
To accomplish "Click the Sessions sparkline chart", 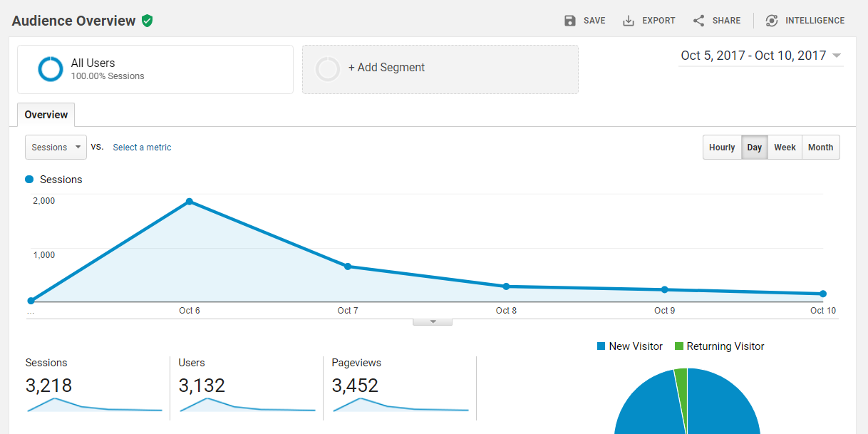I will [95, 404].
